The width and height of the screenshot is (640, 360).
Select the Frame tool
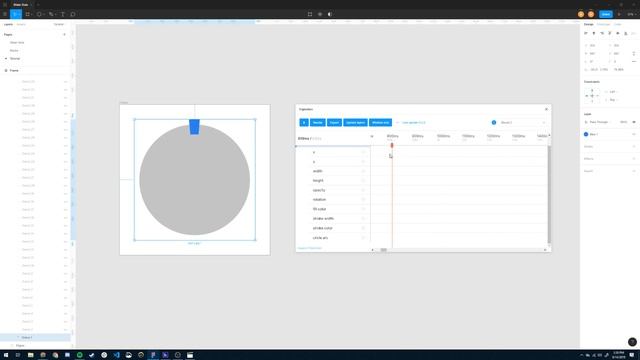click(x=27, y=14)
